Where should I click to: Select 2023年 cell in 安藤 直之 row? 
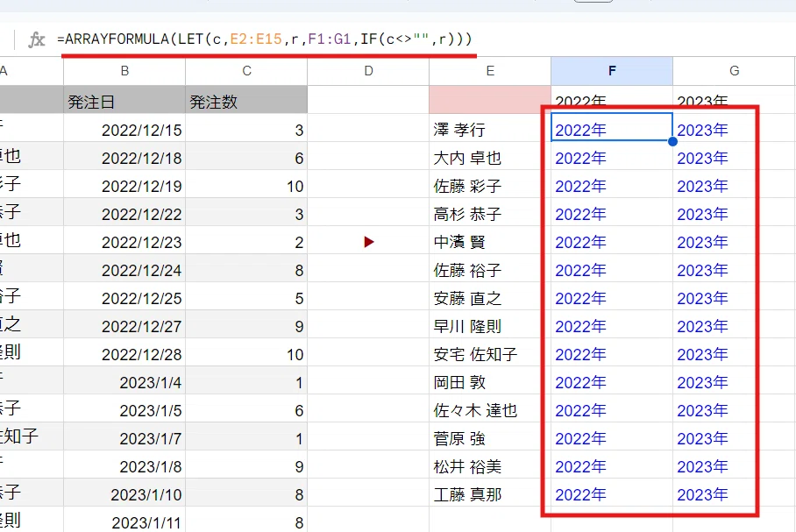(x=734, y=296)
